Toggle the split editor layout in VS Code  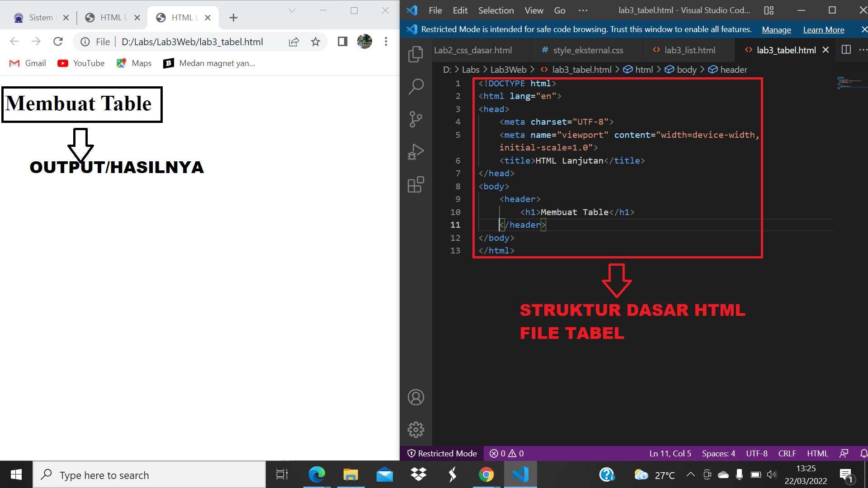pos(846,50)
